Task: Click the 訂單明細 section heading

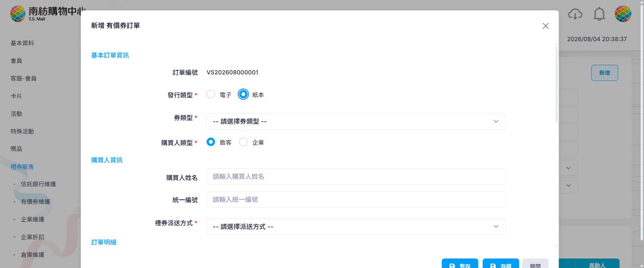Action: pyautogui.click(x=104, y=242)
